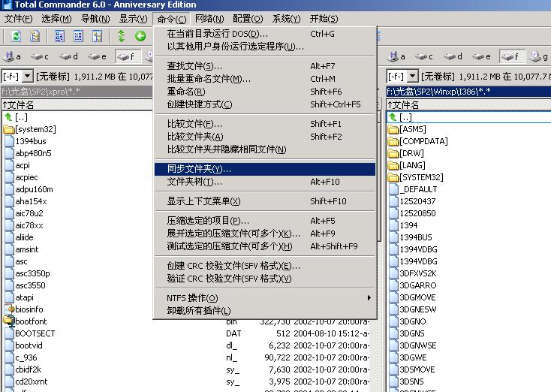This screenshot has height=392, width=551.
Task: Choose 比较文件夹并隐藏相同文件 menu item
Action: click(x=265, y=149)
